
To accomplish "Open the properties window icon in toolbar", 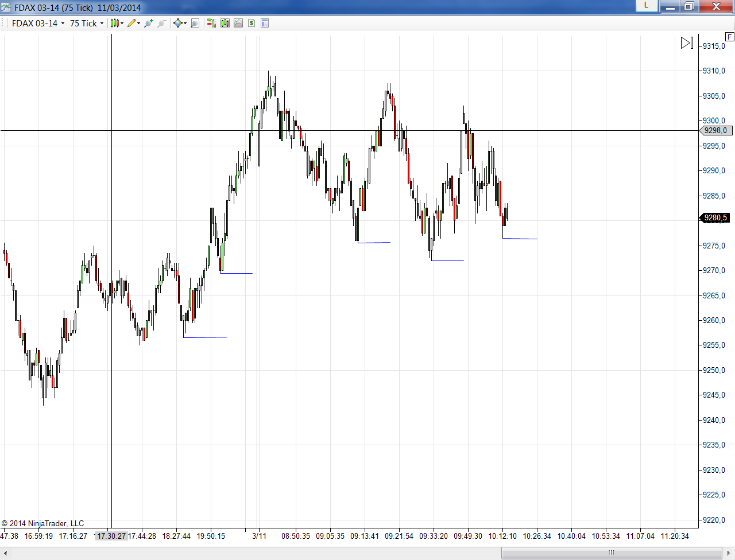I will 265,23.
